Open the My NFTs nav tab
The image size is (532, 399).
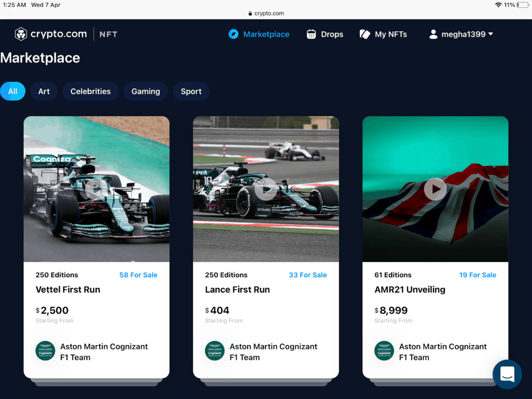coord(383,34)
